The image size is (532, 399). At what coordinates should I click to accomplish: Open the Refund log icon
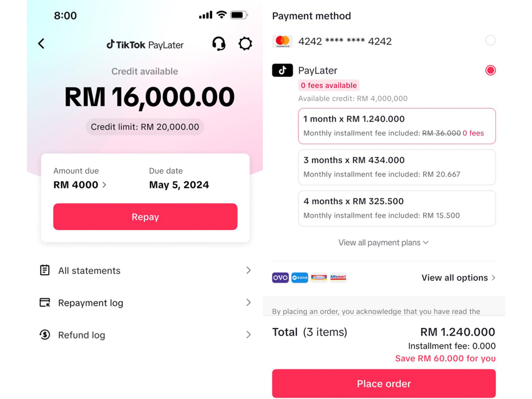[45, 334]
